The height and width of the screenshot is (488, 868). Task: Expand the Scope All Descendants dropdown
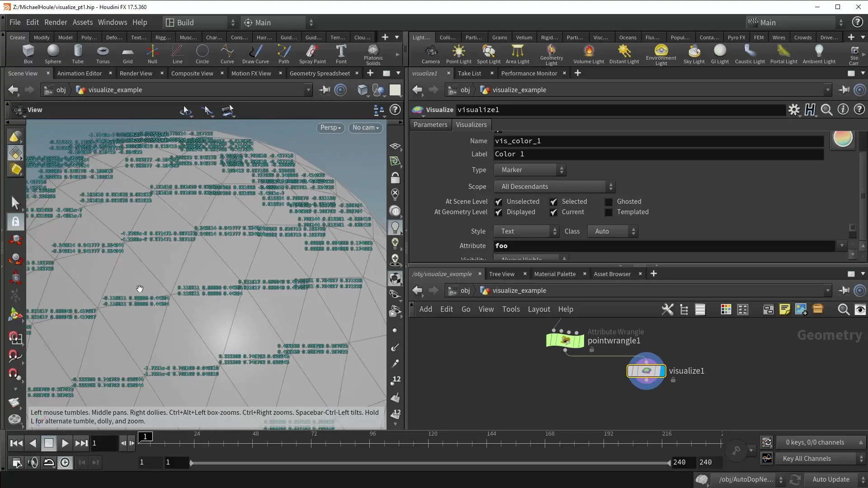click(x=554, y=187)
